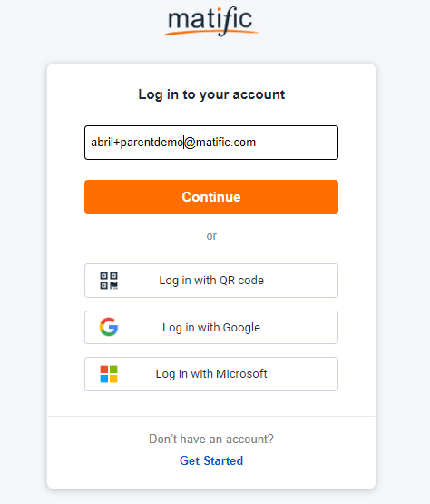Image resolution: width=430 pixels, height=504 pixels.
Task: Select the Log in with Google label
Action: tap(211, 328)
